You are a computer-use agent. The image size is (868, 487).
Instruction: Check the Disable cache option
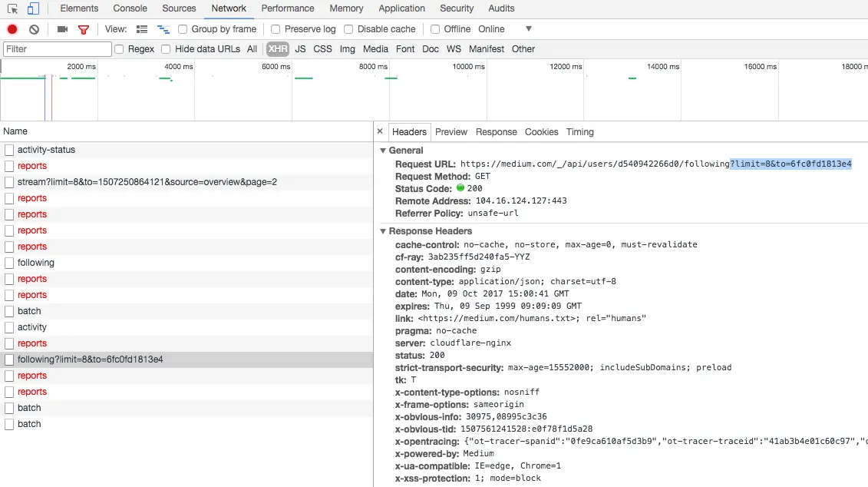(348, 29)
